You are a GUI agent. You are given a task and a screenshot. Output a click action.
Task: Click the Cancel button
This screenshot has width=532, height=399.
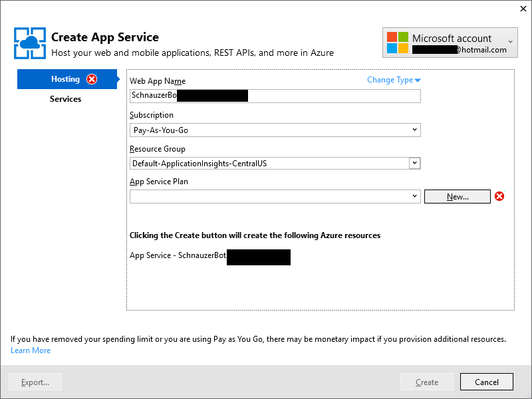pos(487,382)
